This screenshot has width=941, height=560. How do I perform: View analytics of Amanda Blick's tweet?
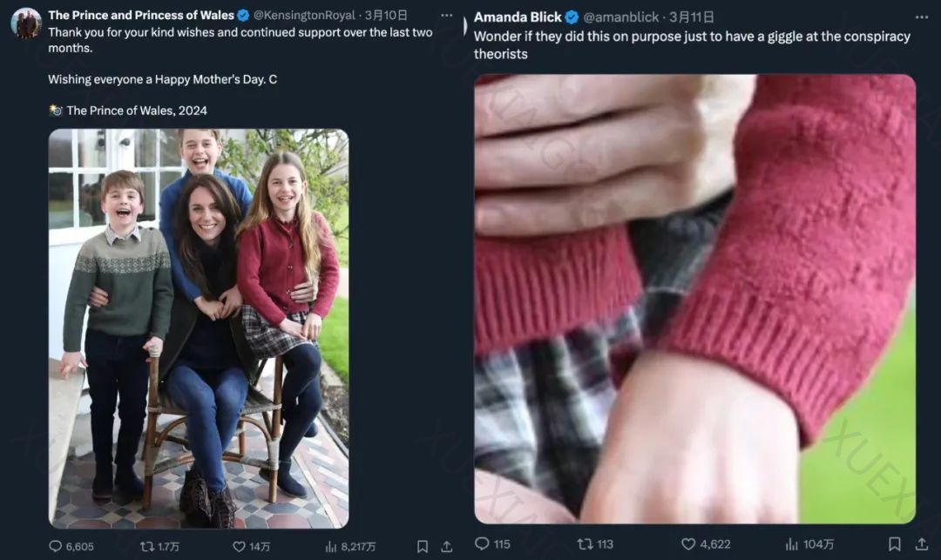tap(792, 543)
